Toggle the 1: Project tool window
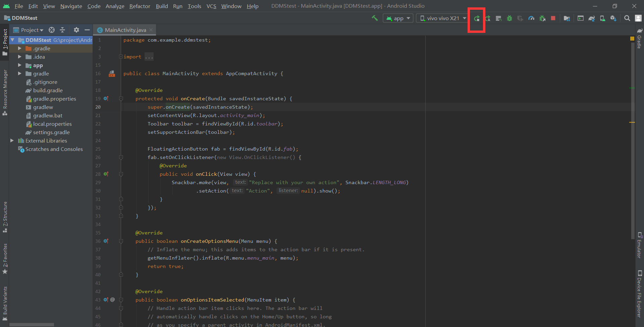The image size is (644, 327). (x=5, y=42)
